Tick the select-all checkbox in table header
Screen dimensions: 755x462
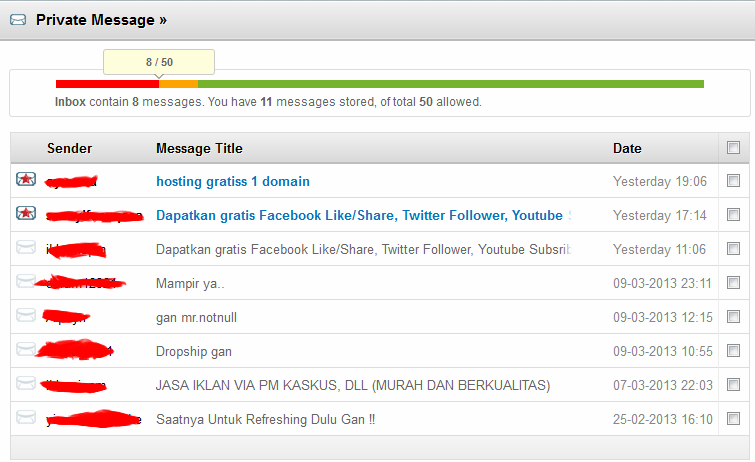pyautogui.click(x=733, y=147)
